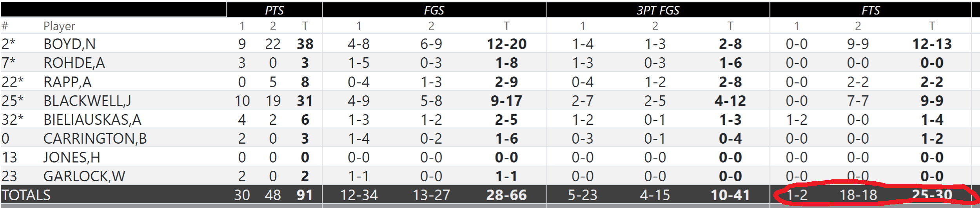
Task: Select the RAPP,A row name
Action: click(67, 82)
